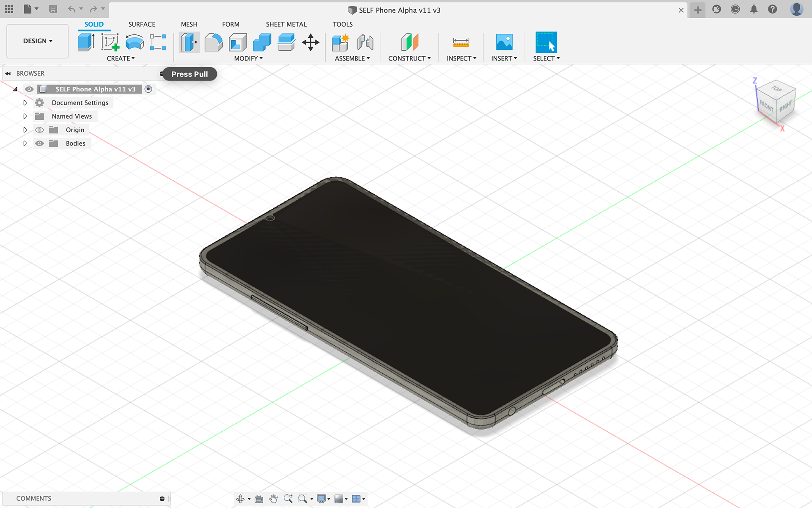Activate the Move/Copy tool
812x508 pixels.
(x=311, y=42)
